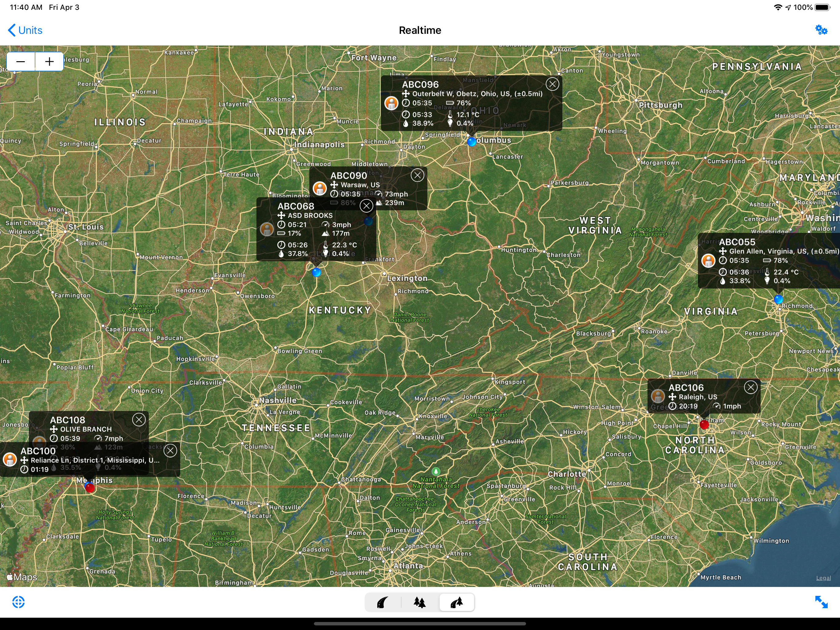Open the Legal link on the map
This screenshot has width=840, height=630.
tap(823, 578)
